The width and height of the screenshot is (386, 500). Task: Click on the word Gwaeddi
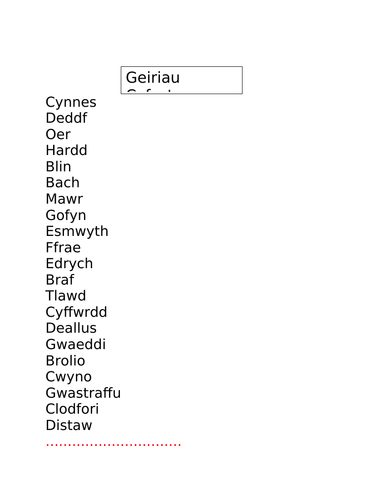click(76, 344)
